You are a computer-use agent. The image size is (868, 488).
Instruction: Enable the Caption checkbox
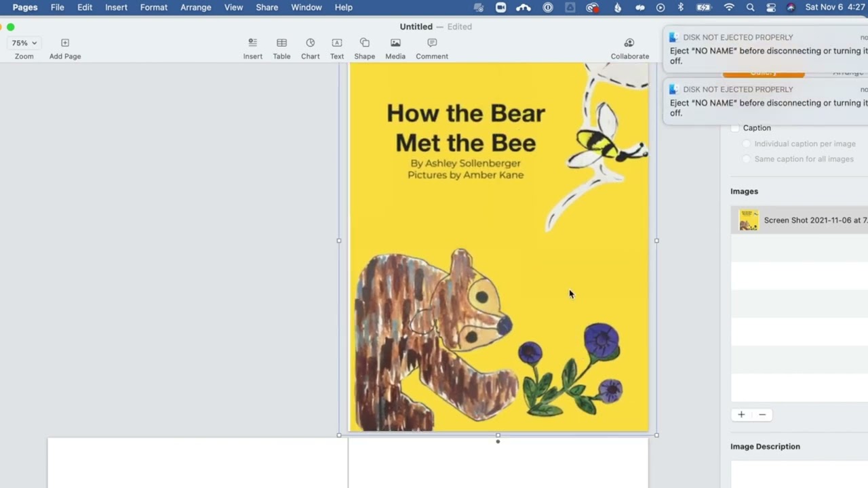(x=735, y=128)
